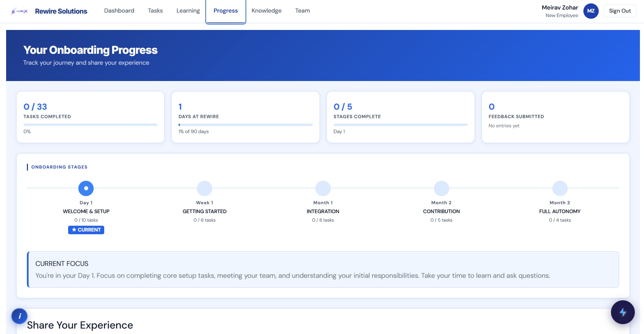Click the 'GETTING STARTED' stage label
The image size is (644, 334).
point(204,211)
